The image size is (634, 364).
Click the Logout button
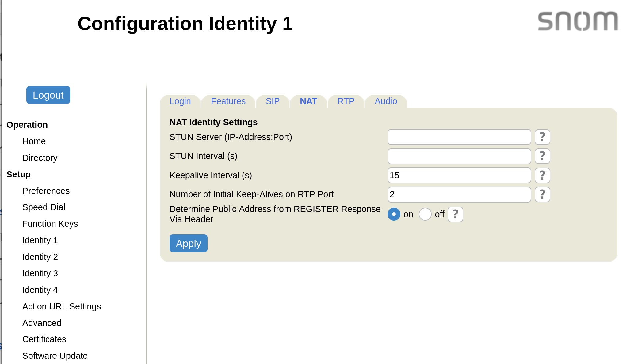48,95
